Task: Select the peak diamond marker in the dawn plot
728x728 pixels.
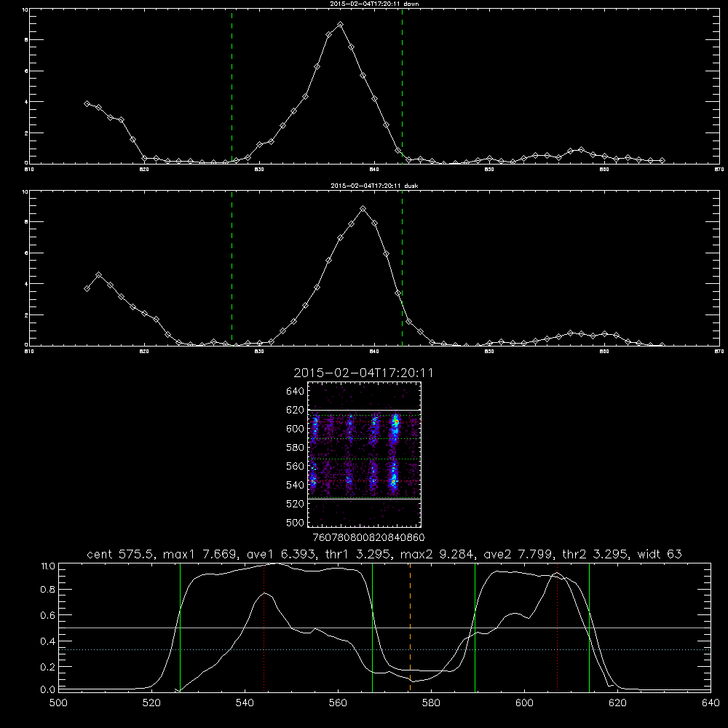Action: tap(340, 25)
